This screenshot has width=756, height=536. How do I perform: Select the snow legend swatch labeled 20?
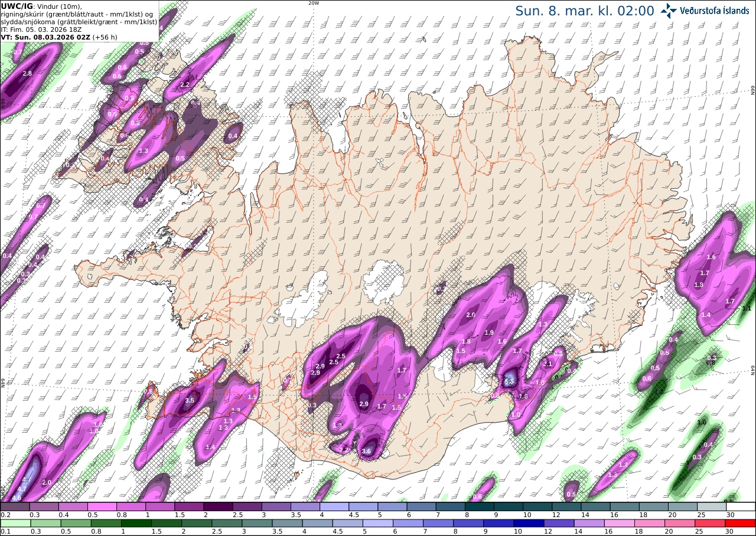pyautogui.click(x=683, y=506)
